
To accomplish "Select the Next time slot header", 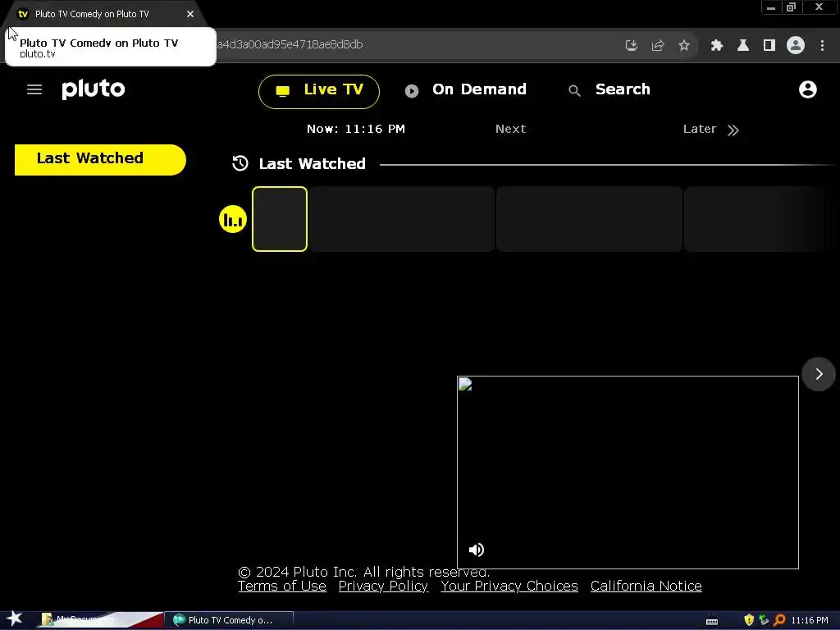I will pos(510,129).
